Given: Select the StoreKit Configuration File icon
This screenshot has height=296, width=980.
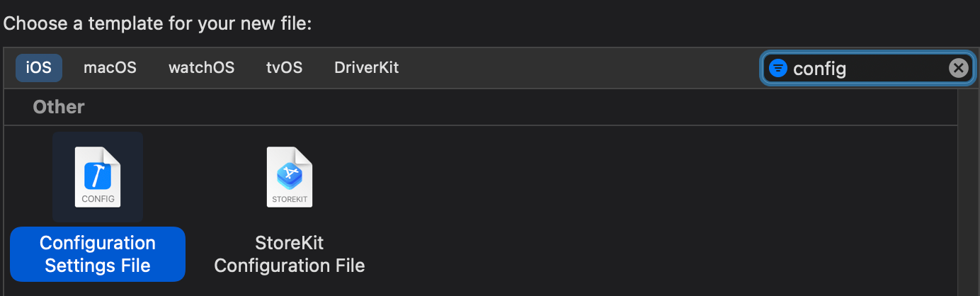Looking at the screenshot, I should pos(289,177).
